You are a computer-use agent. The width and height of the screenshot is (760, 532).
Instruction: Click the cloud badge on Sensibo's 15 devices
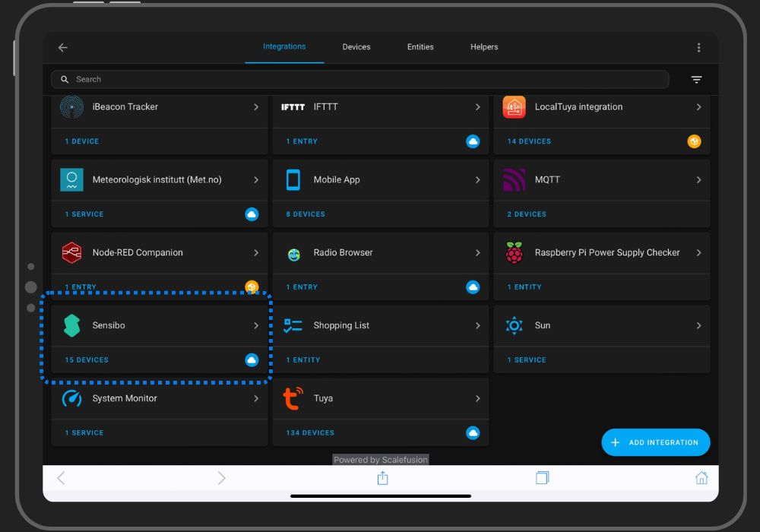pos(252,359)
